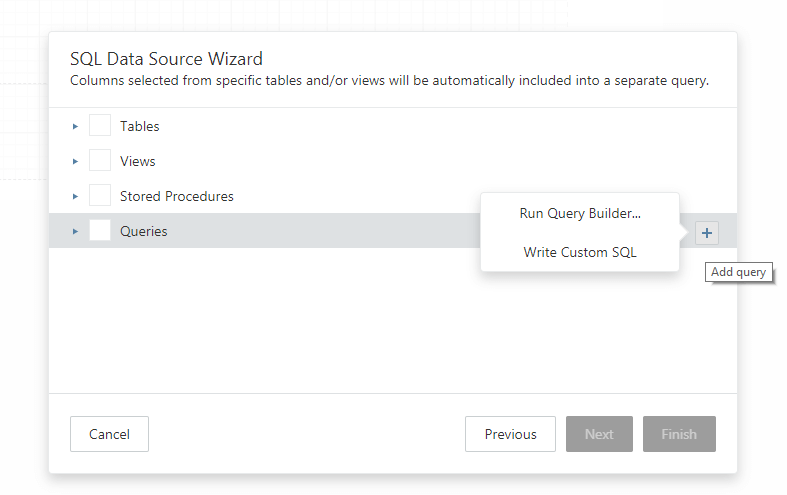Select the Views tree item label
The width and height of the screenshot is (787, 495).
[138, 161]
